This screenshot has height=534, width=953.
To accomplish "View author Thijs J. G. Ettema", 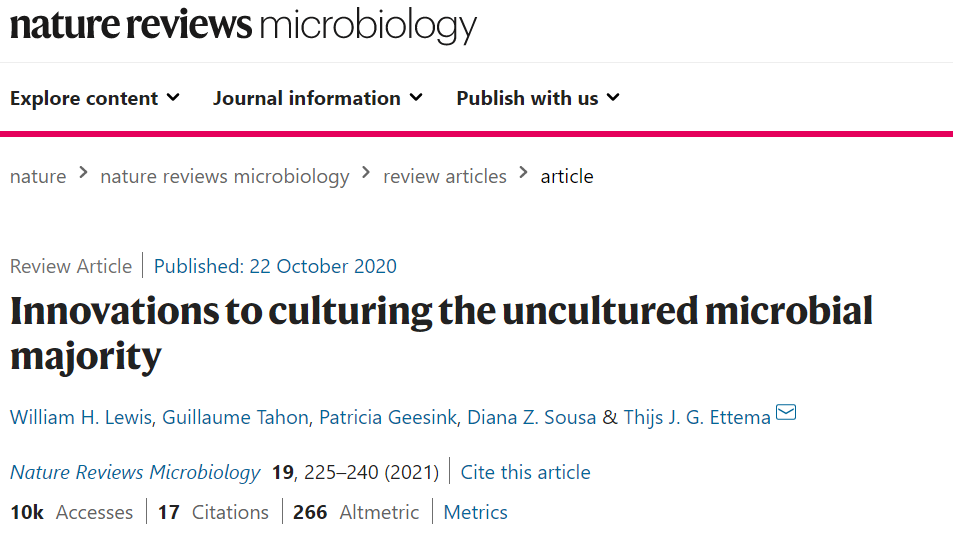I will (697, 417).
